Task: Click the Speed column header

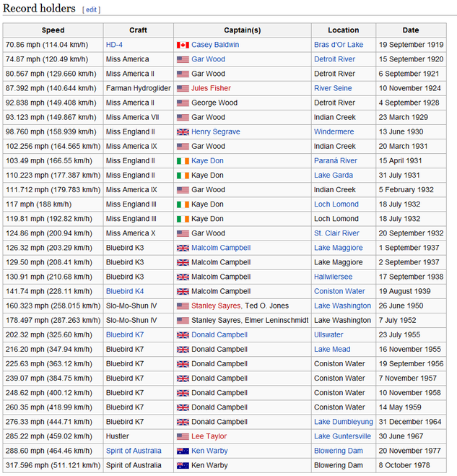Action: [53, 30]
